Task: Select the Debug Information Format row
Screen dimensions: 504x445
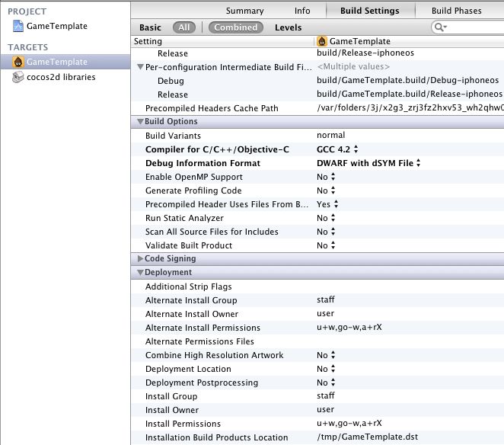Action: (x=317, y=163)
